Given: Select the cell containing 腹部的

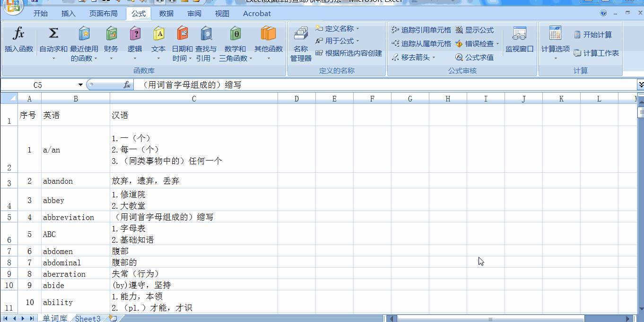Looking at the screenshot, I should tap(194, 263).
